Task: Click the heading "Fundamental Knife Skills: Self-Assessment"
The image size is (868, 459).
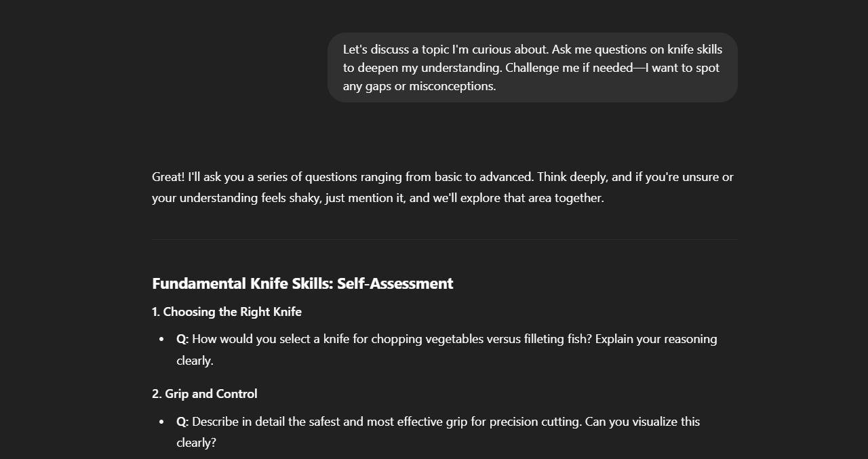Action: (302, 283)
